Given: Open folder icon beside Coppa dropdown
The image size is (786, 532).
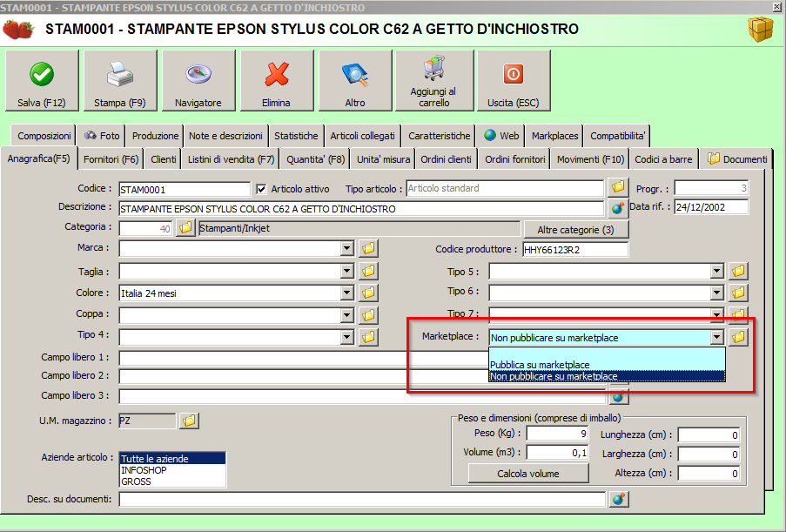Looking at the screenshot, I should [x=368, y=315].
